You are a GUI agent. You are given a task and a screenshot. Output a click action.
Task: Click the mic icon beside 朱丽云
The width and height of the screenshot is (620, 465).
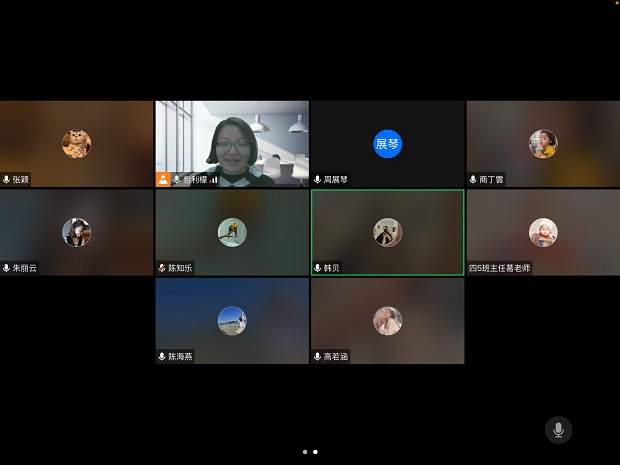point(7,268)
